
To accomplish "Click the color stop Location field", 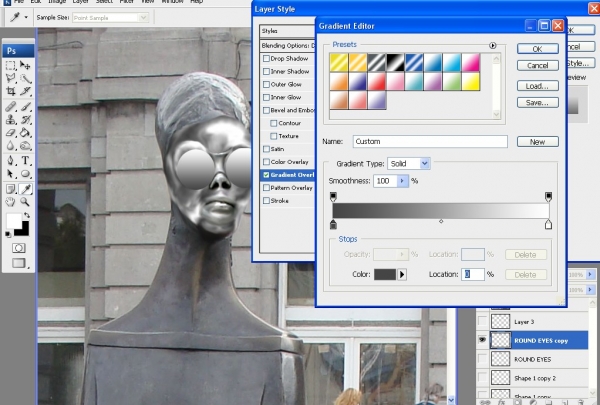I will [x=473, y=274].
